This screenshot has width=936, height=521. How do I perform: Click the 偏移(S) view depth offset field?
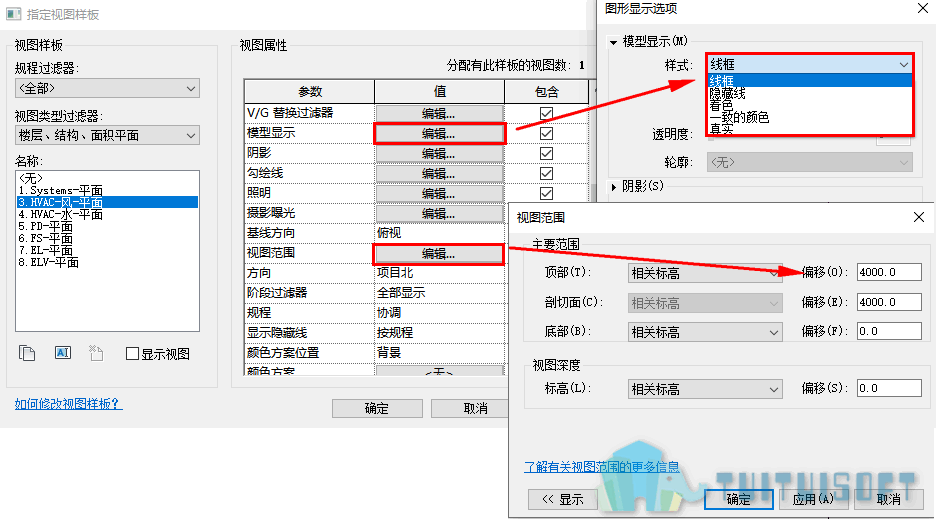coord(889,388)
